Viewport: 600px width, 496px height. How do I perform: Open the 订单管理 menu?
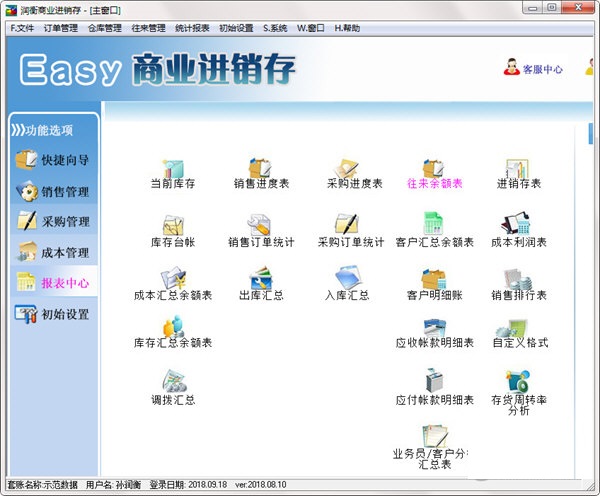click(60, 28)
